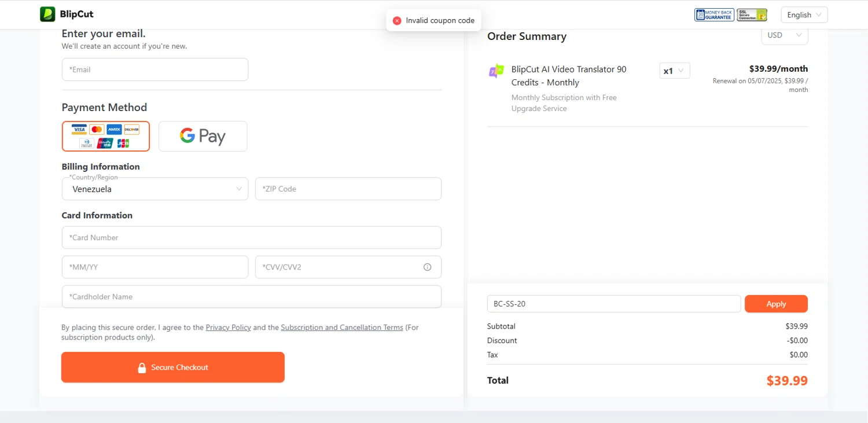Click the Email input field
The height and width of the screenshot is (423, 868).
click(x=155, y=69)
